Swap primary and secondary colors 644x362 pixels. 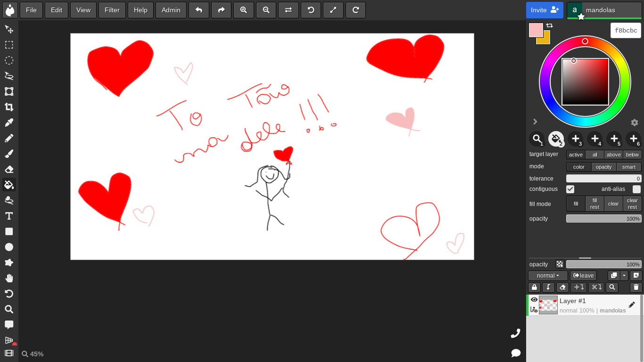pyautogui.click(x=549, y=25)
